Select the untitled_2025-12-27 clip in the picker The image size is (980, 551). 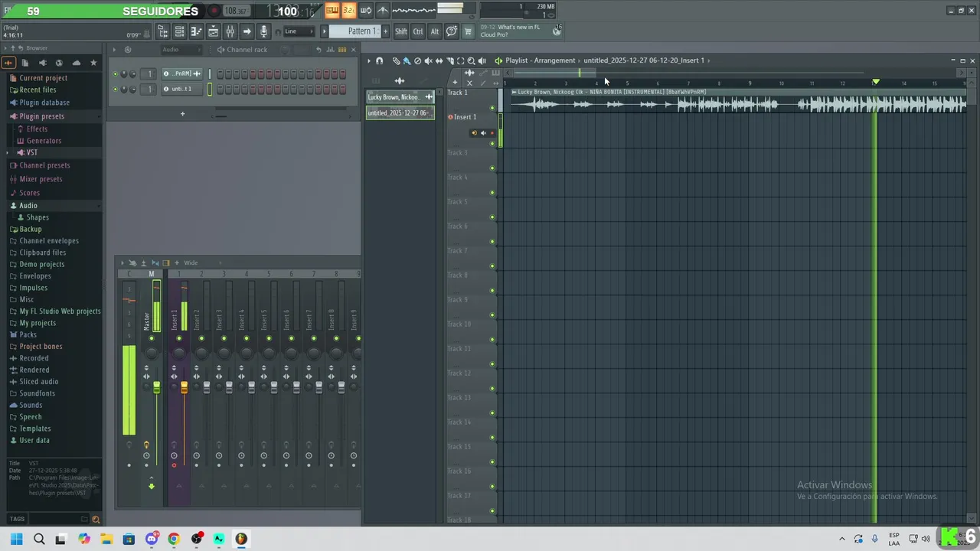pos(400,112)
